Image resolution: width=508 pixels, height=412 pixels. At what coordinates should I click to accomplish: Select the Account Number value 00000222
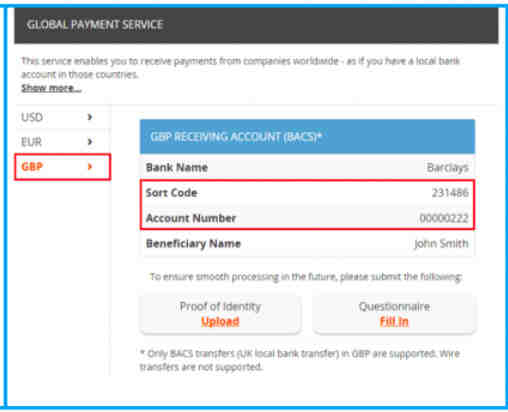[x=444, y=218]
